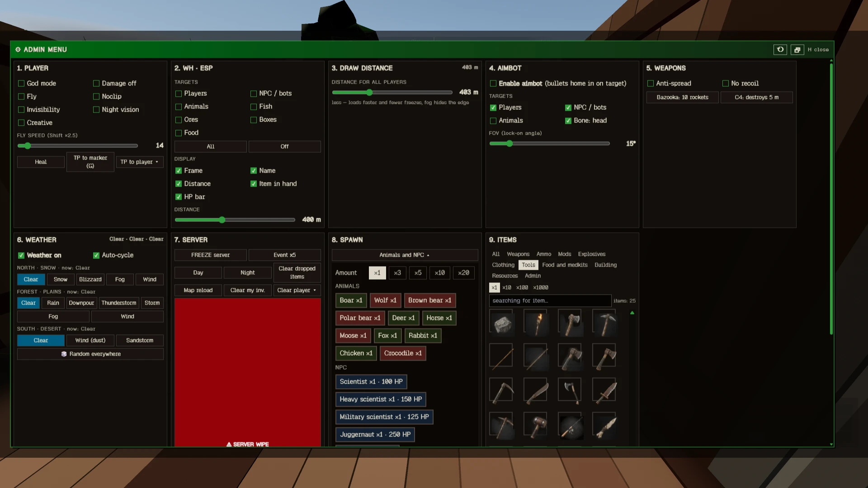The image size is (868, 488).
Task: Click Map reload button
Action: click(x=198, y=290)
